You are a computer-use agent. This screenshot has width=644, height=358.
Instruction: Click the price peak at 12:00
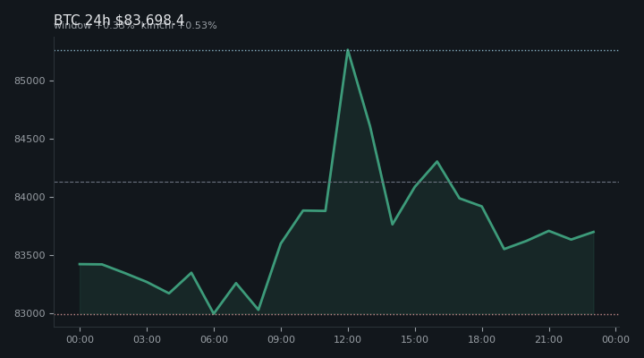pyautogui.click(x=348, y=50)
